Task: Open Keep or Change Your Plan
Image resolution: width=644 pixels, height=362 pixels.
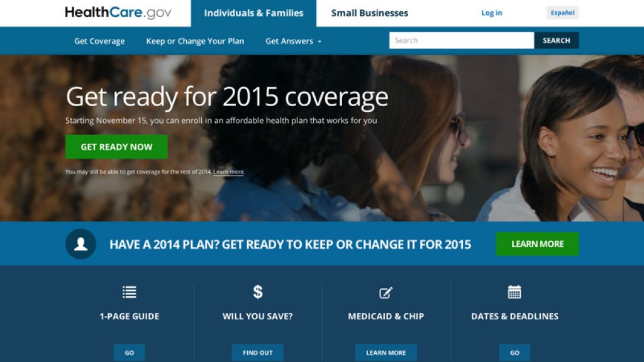Action: pos(195,41)
